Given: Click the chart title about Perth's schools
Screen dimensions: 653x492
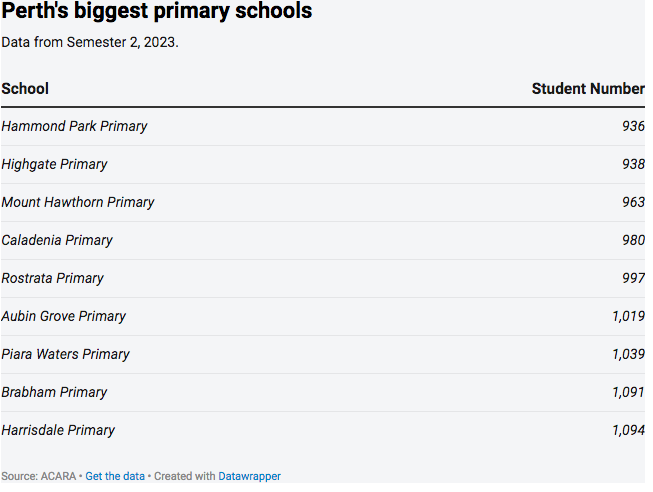Looking at the screenshot, I should click(x=157, y=12).
